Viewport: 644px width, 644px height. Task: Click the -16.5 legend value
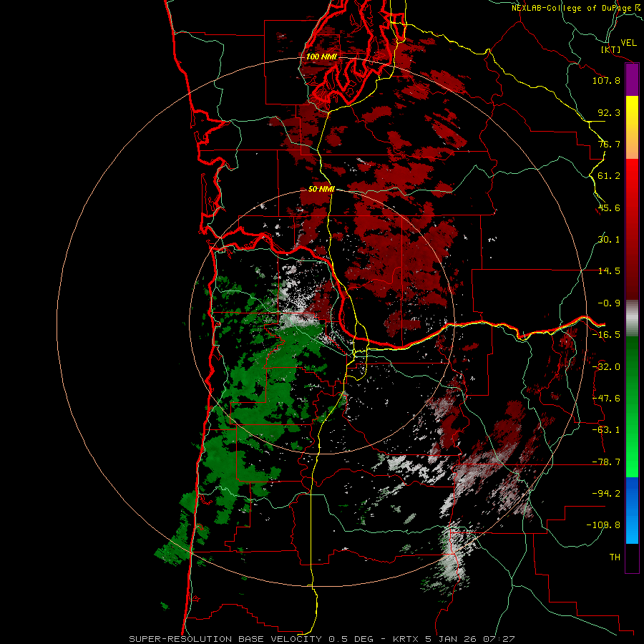(x=606, y=335)
